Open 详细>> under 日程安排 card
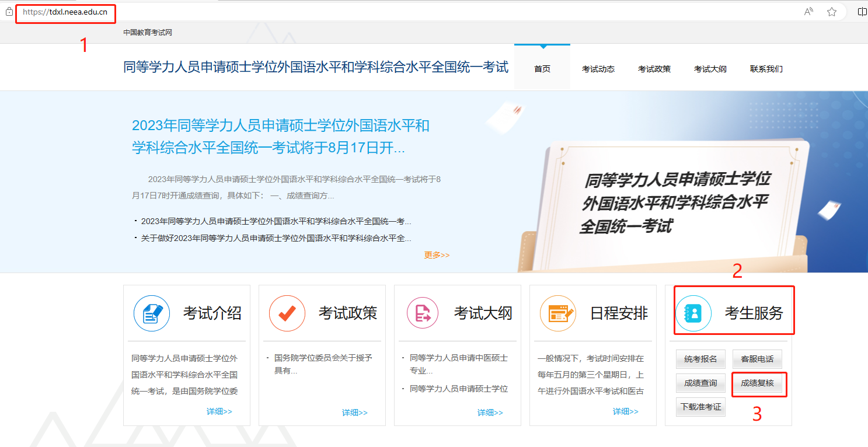 coord(626,412)
